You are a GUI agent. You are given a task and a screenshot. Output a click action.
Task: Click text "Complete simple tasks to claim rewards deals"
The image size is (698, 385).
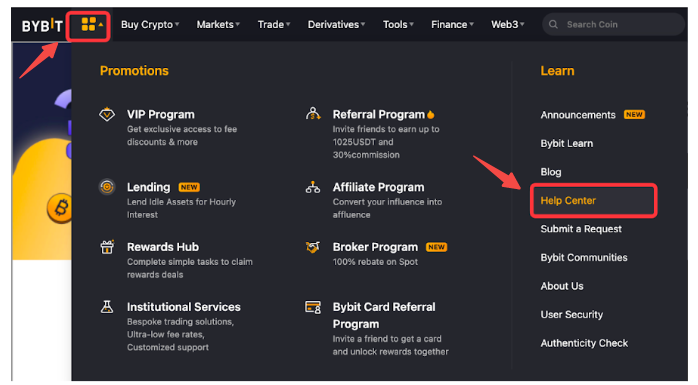click(x=190, y=268)
